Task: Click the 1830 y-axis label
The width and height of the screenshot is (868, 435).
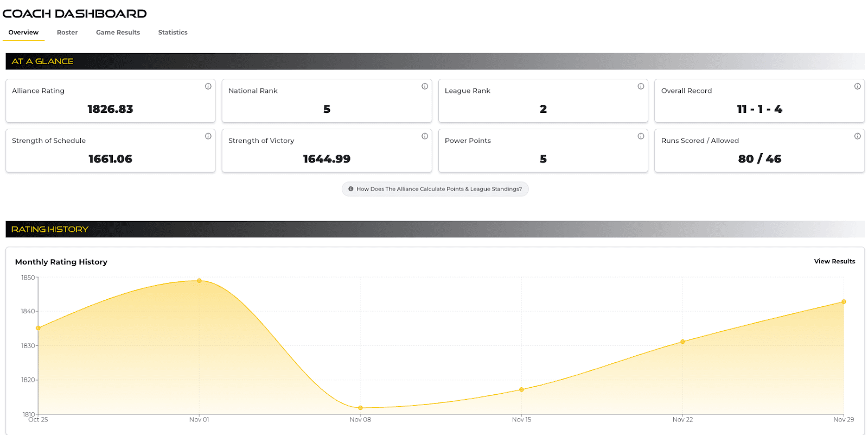Action: tap(28, 345)
